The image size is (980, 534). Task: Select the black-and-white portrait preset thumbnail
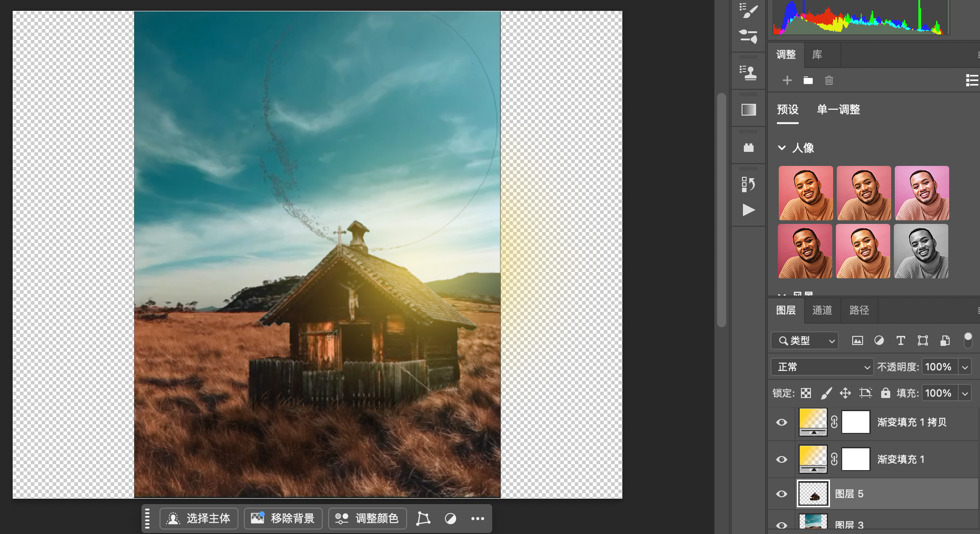tap(921, 251)
